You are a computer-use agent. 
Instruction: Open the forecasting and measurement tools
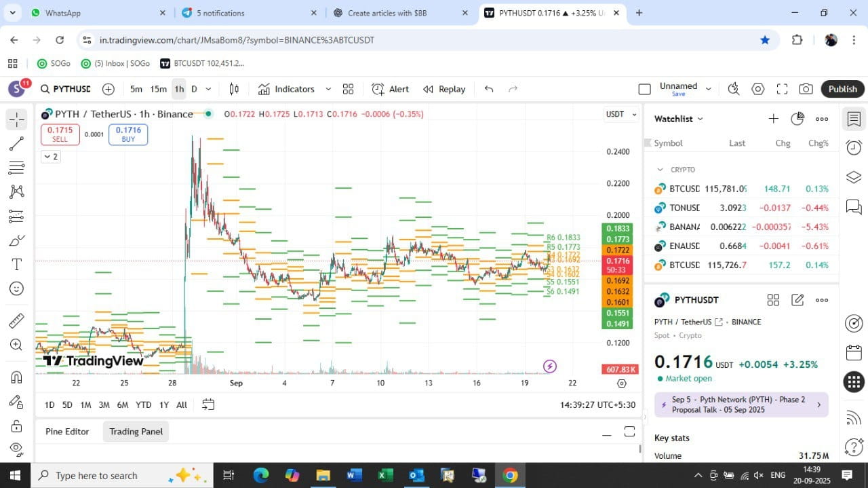point(17,217)
